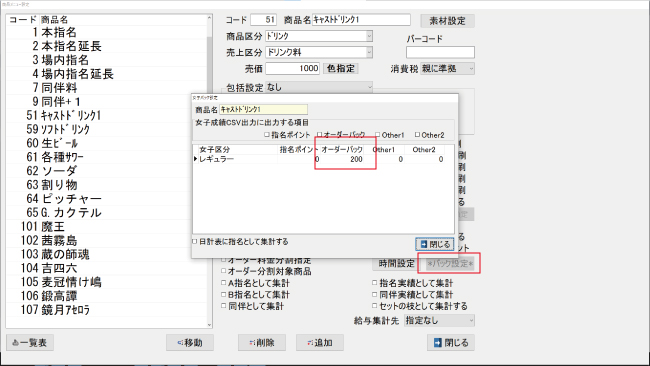
Task: Enable the 指名ポイント CSV output checkbox
Action: tap(267, 135)
